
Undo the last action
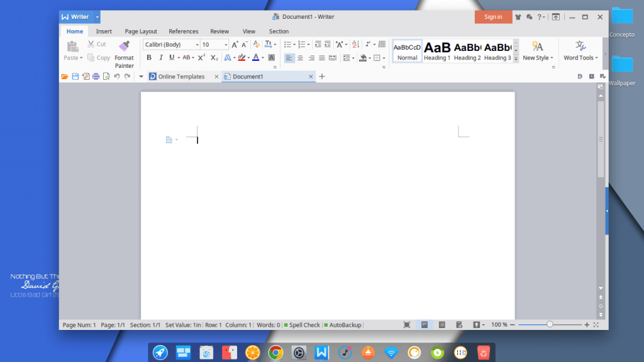(x=116, y=76)
